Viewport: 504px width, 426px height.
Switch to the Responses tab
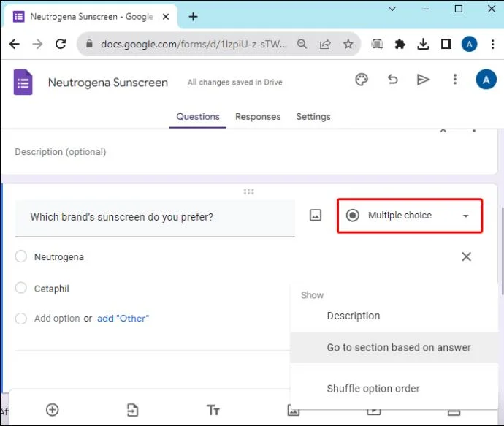click(x=258, y=116)
